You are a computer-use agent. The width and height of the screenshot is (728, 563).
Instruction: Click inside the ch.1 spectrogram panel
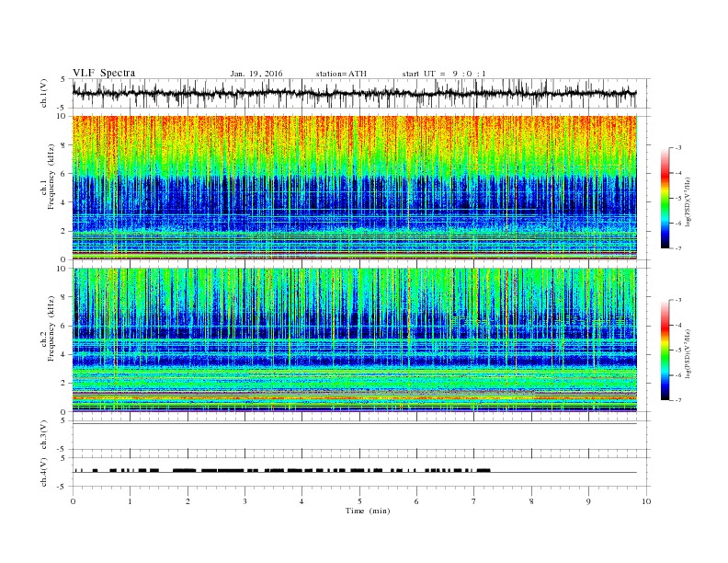pos(355,188)
